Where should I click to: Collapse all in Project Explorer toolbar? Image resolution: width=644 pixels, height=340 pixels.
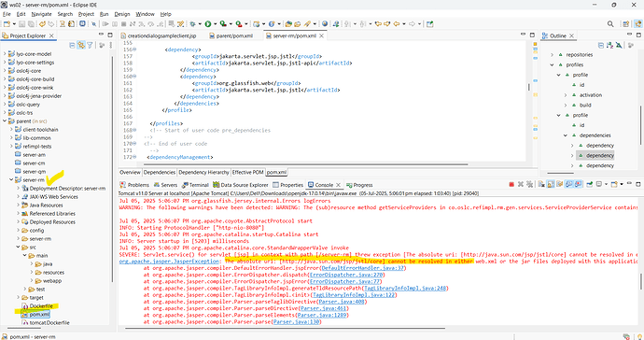pyautogui.click(x=72, y=45)
